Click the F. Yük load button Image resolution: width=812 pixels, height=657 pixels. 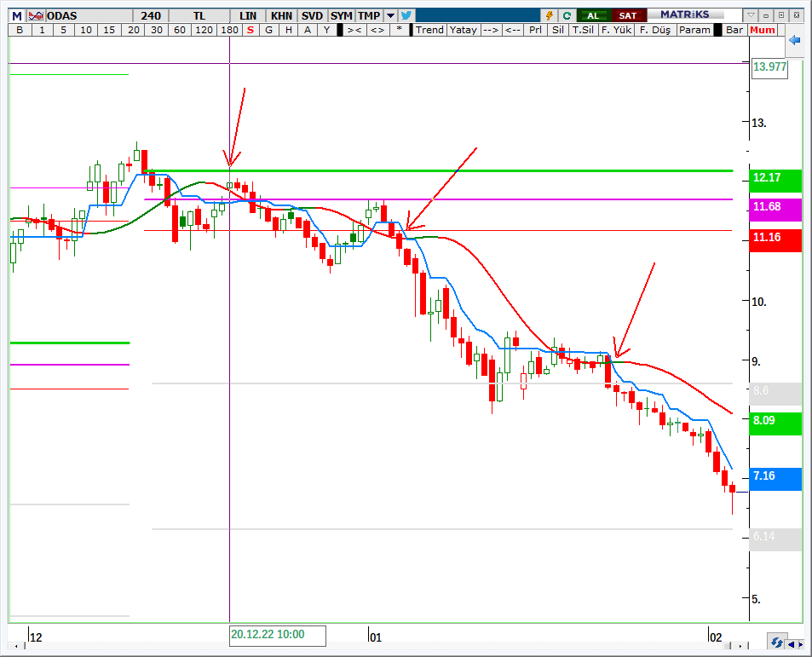point(616,30)
